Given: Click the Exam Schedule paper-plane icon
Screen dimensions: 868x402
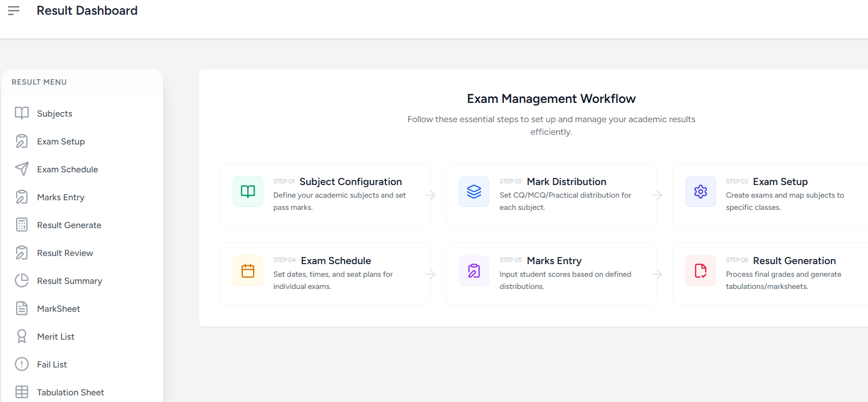Looking at the screenshot, I should (22, 169).
